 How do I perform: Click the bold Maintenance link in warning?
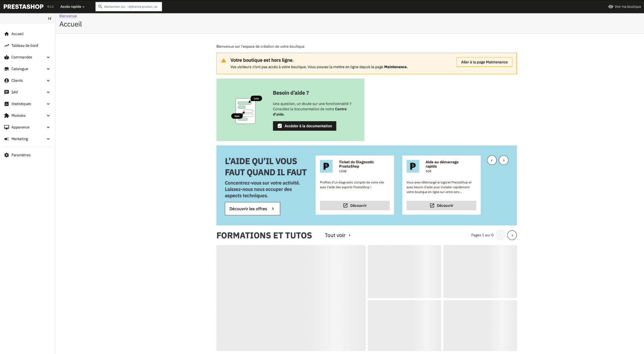click(x=396, y=67)
